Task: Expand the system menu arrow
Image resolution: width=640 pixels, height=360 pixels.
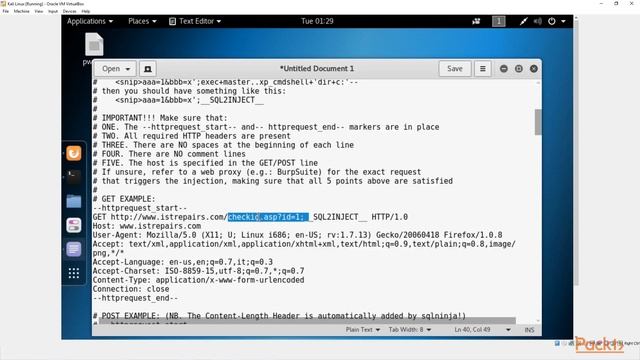Action: click(x=563, y=21)
